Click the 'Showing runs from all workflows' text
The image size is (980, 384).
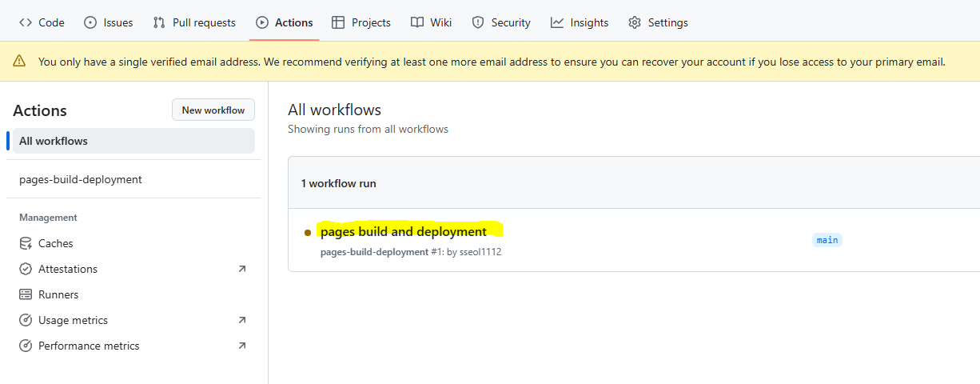[x=368, y=129]
